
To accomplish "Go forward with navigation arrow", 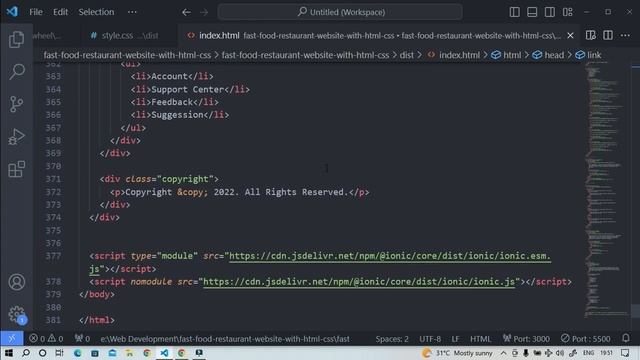I will [204, 12].
